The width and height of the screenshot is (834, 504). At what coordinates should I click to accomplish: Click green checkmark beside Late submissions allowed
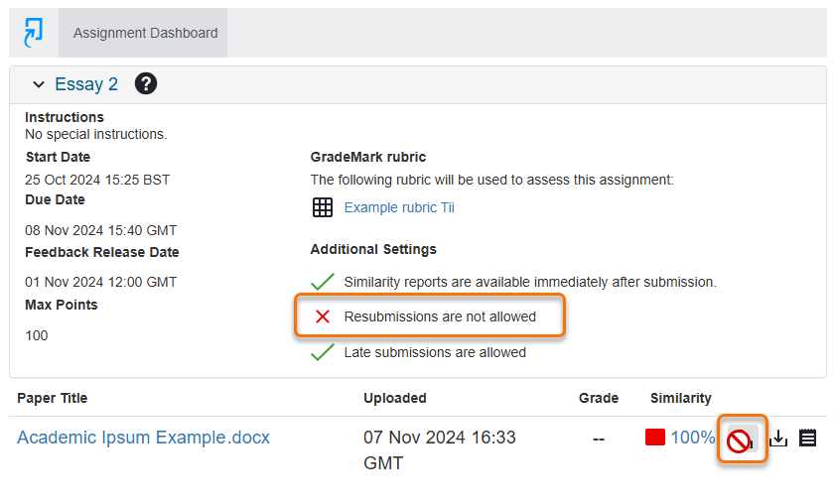coord(323,352)
